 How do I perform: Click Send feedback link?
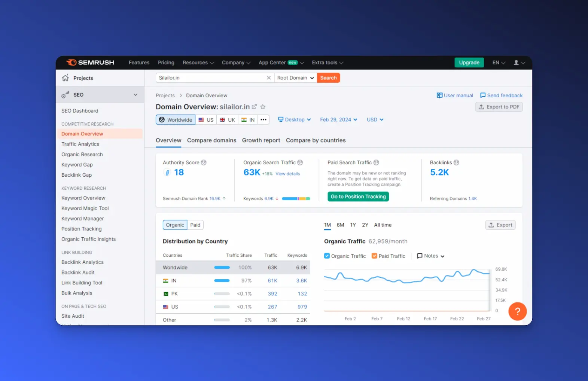click(x=501, y=95)
